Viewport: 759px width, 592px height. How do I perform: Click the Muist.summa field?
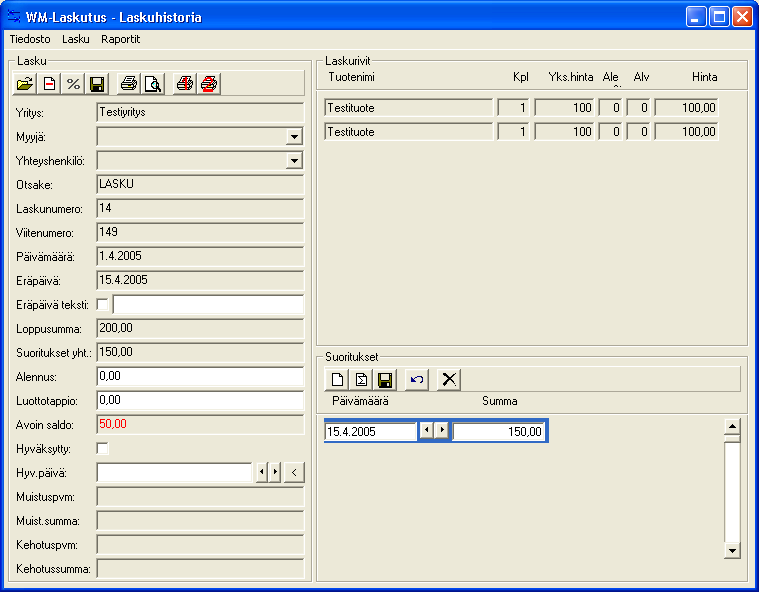point(200,521)
